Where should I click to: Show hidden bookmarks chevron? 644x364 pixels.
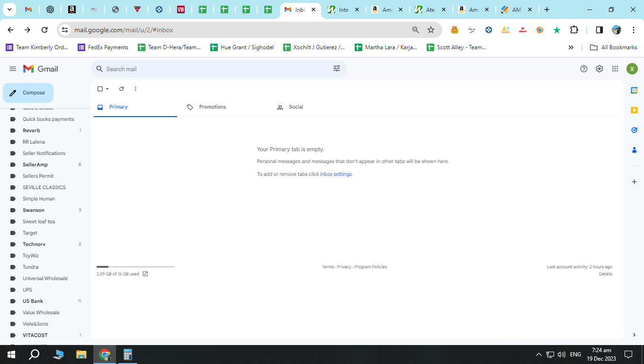571,47
